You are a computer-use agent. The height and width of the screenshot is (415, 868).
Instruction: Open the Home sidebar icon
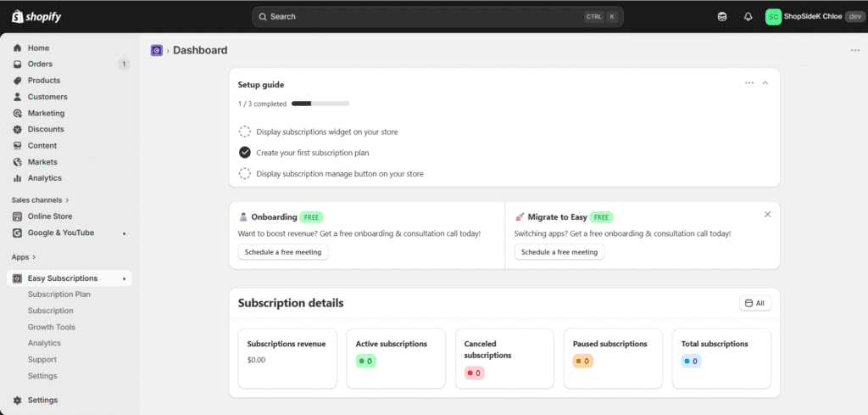coord(17,48)
